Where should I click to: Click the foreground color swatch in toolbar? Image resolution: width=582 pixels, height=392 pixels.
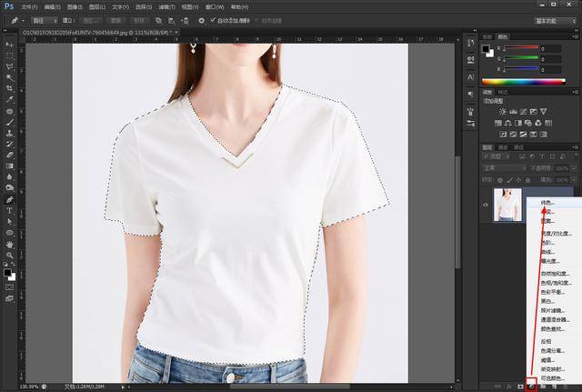click(8, 271)
